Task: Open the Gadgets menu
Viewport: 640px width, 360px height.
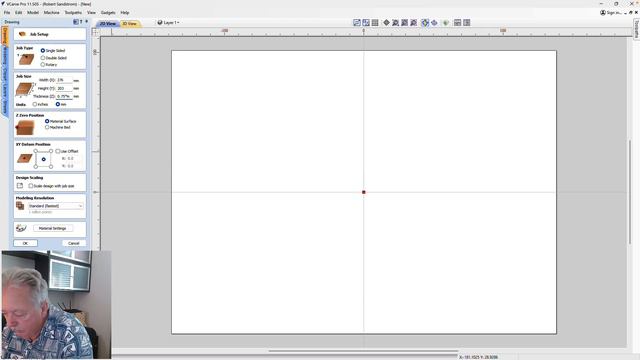Action: (108, 13)
